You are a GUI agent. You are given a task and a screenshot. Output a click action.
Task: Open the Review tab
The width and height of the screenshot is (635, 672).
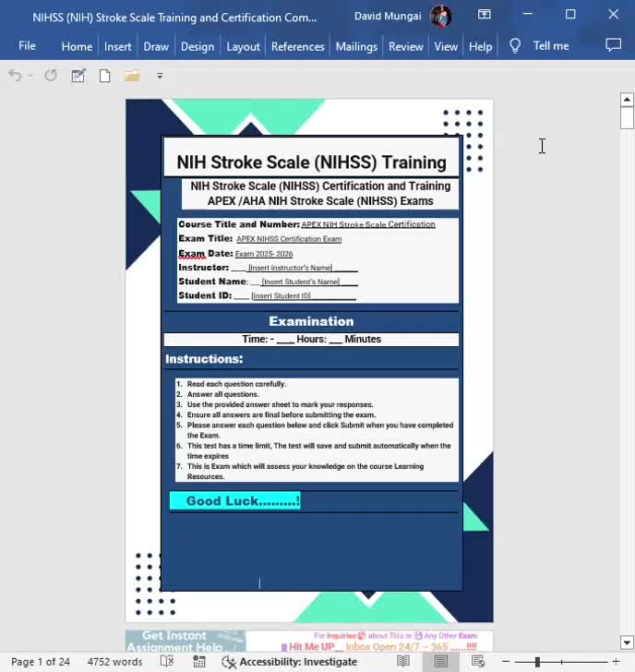pyautogui.click(x=406, y=46)
